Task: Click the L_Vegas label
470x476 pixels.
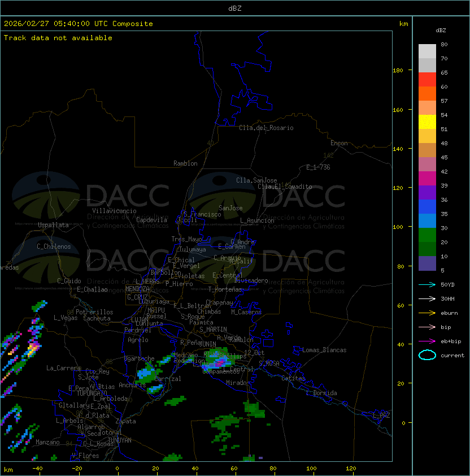Action: click(66, 318)
